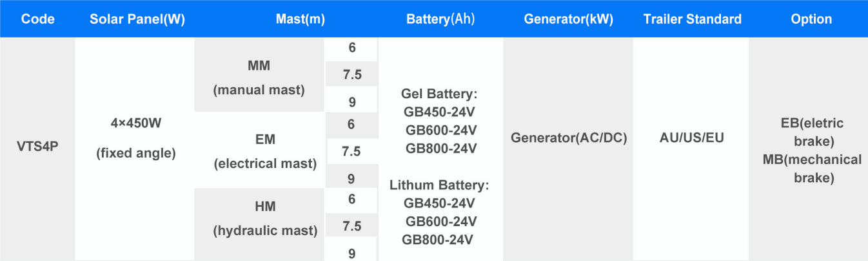
Task: Select the MB(mechanical brake) option text
Action: tap(812, 168)
